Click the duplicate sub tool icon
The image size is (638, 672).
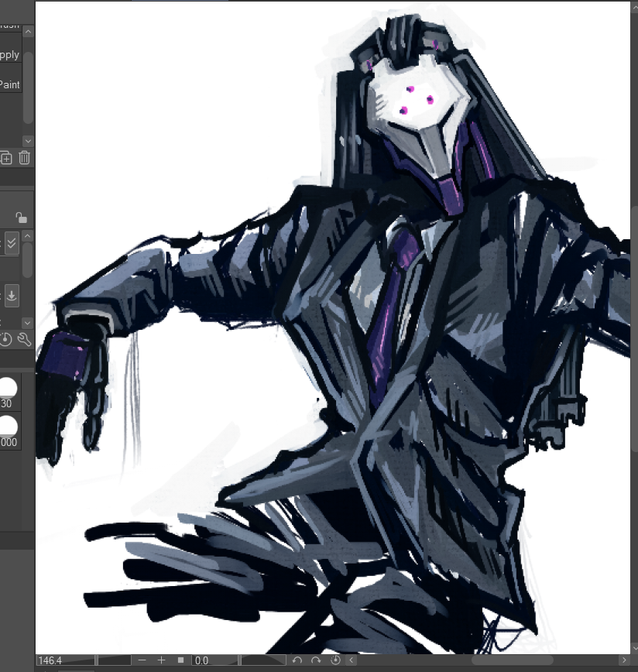click(x=6, y=158)
